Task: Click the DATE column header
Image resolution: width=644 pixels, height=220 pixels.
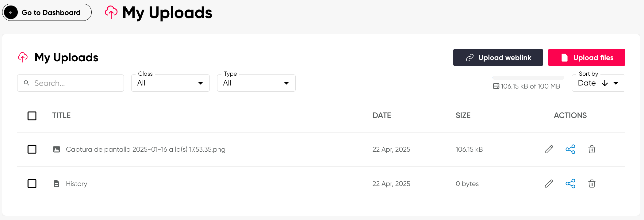Action: [x=381, y=116]
